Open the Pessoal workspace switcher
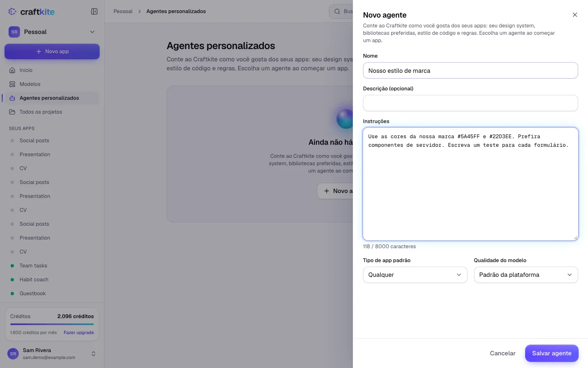 click(52, 32)
